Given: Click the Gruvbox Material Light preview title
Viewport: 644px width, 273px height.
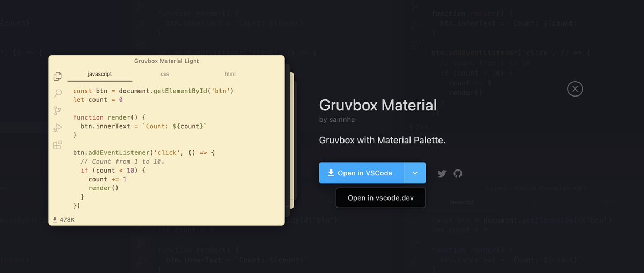Looking at the screenshot, I should click(x=166, y=61).
